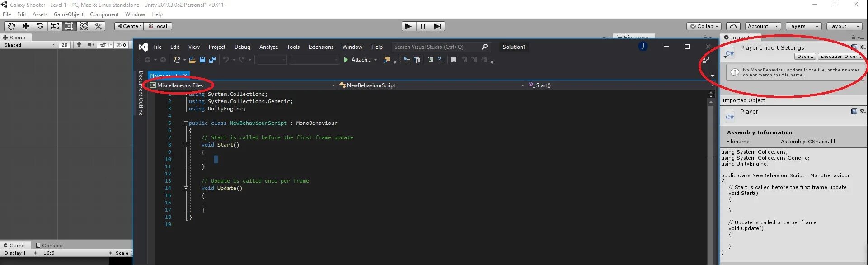The height and width of the screenshot is (265, 868).
Task: Click Execution Order button in Inspector
Action: coord(840,57)
